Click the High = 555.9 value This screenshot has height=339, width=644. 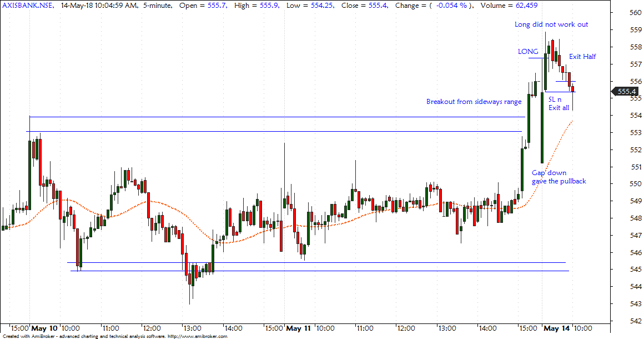pos(256,6)
